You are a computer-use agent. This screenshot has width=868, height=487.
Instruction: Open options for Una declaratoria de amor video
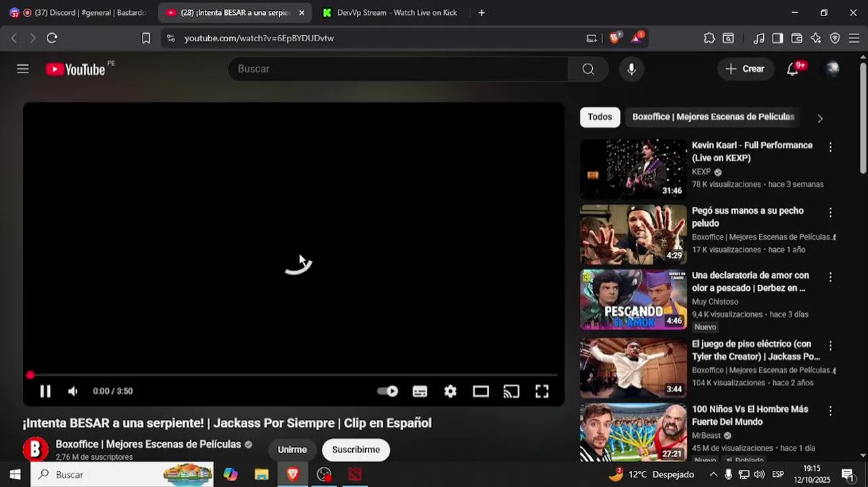pyautogui.click(x=830, y=277)
